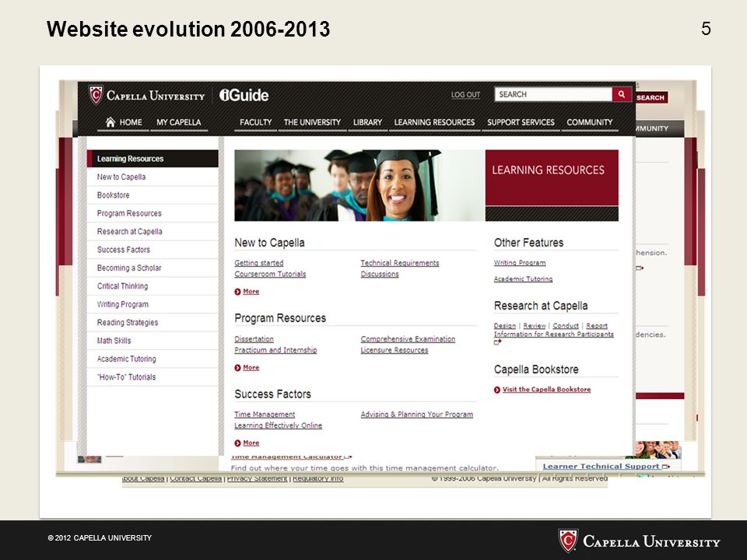The height and width of the screenshot is (560, 747).
Task: Open Information for Research Participants link
Action: 553,334
